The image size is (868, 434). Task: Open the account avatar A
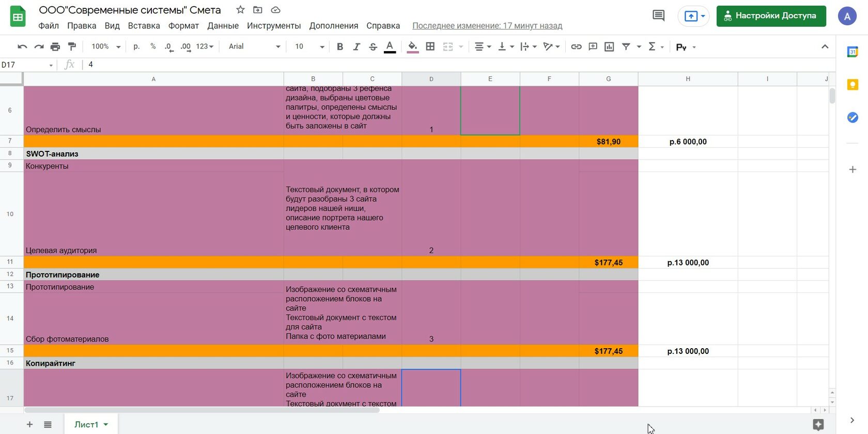[x=847, y=16]
